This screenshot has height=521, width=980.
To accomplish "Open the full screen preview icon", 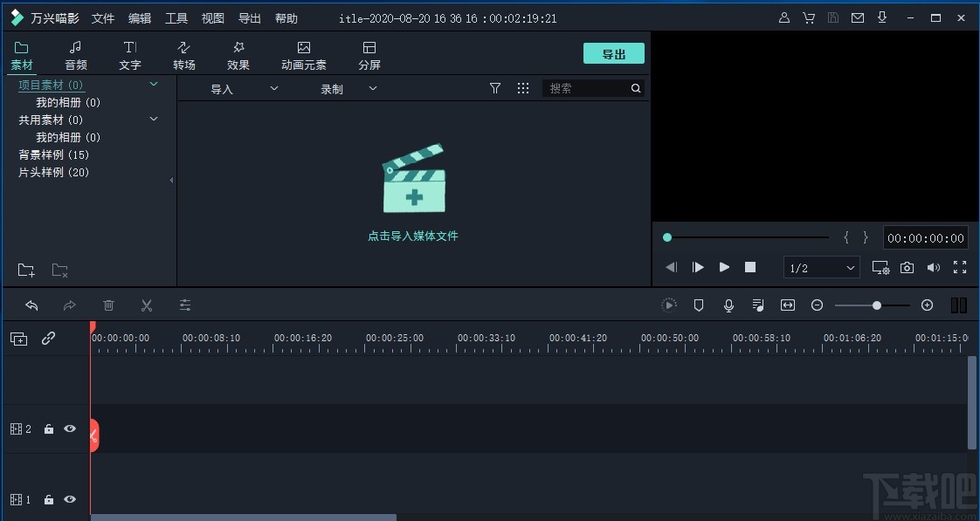I will 960,268.
